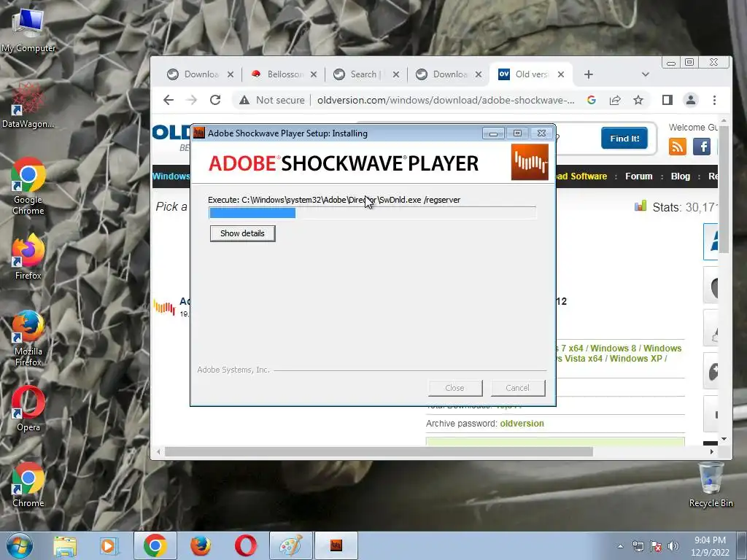The width and height of the screenshot is (747, 560).
Task: Launch Firefox desktop shortcut
Action: 28,257
